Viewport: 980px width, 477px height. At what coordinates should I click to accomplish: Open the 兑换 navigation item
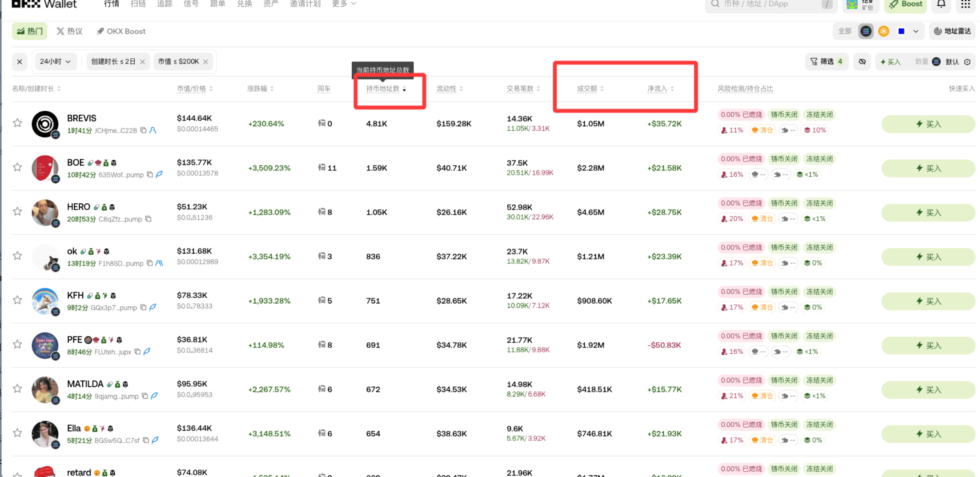pyautogui.click(x=244, y=4)
